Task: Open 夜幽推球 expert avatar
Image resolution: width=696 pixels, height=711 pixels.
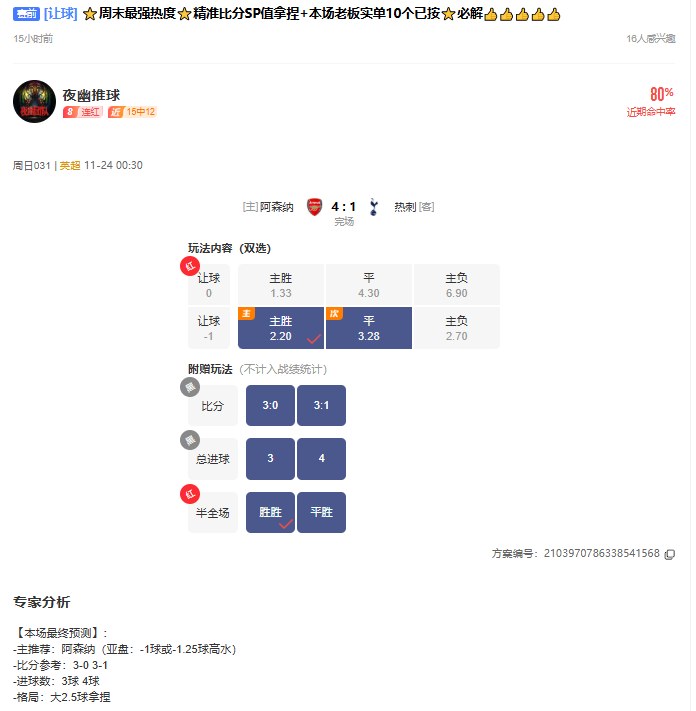Action: pos(34,102)
